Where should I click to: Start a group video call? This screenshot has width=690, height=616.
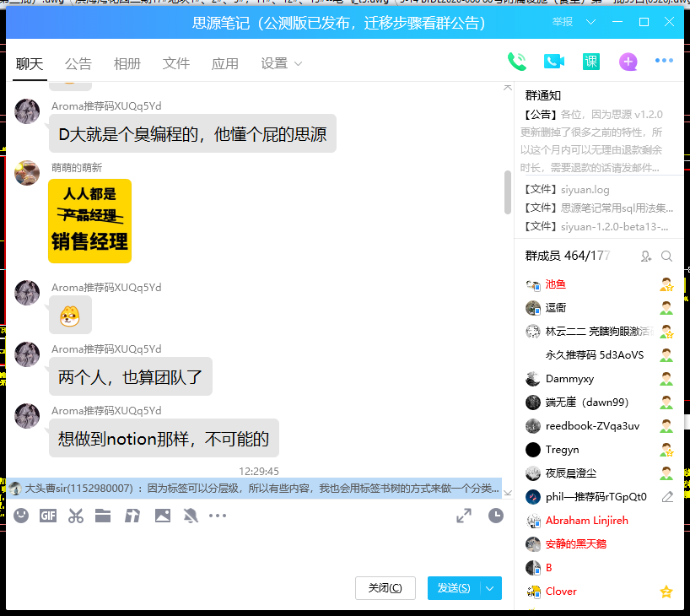coord(553,62)
